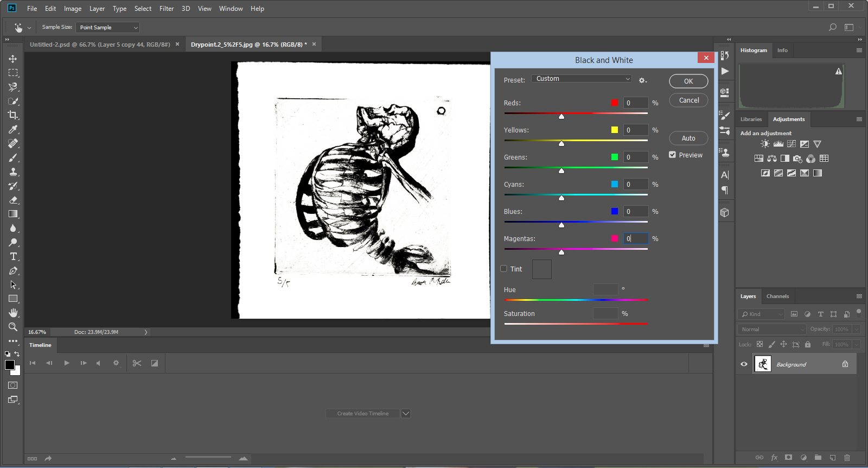The height and width of the screenshot is (468, 868).
Task: Click the Auto button
Action: [688, 138]
